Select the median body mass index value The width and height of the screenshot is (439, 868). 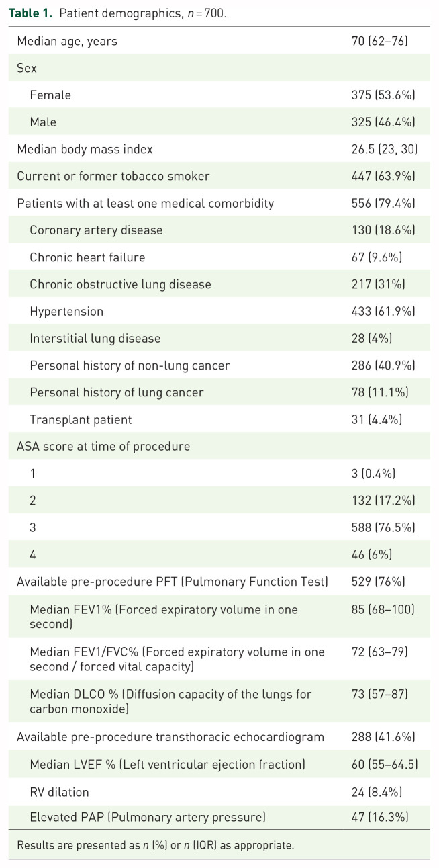pos(380,149)
